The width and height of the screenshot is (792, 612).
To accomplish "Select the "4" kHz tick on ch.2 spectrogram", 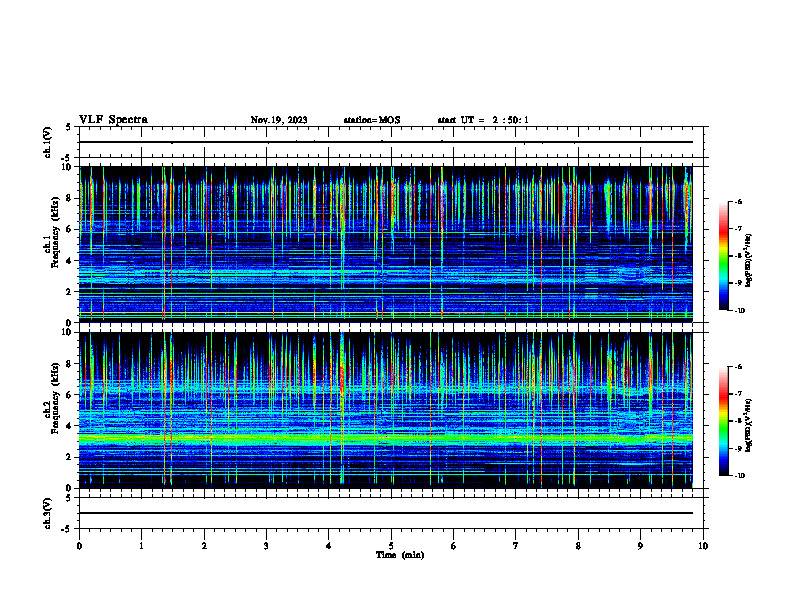I will point(70,426).
